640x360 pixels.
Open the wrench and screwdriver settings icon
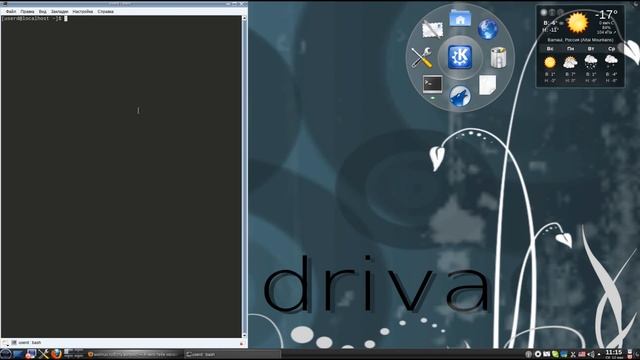422,57
